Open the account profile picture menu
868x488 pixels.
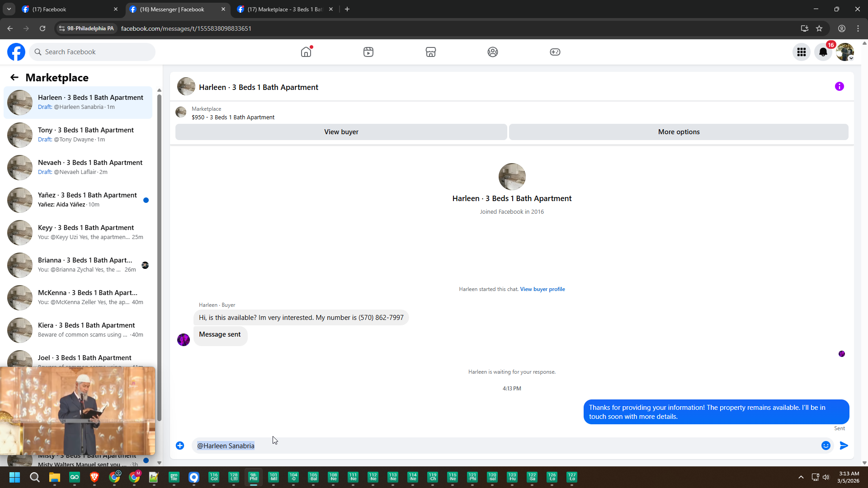pos(845,52)
